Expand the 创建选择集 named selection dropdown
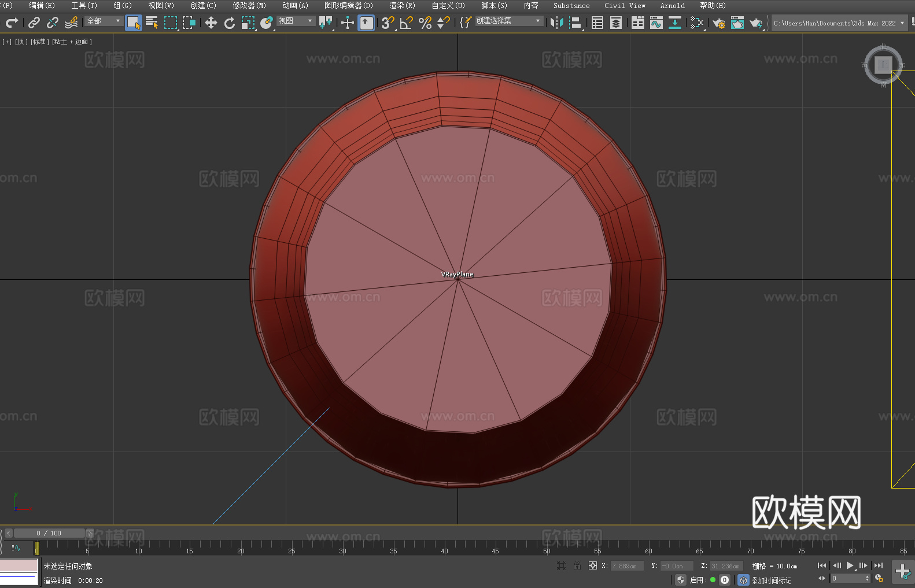This screenshot has height=588, width=915. tap(508, 21)
